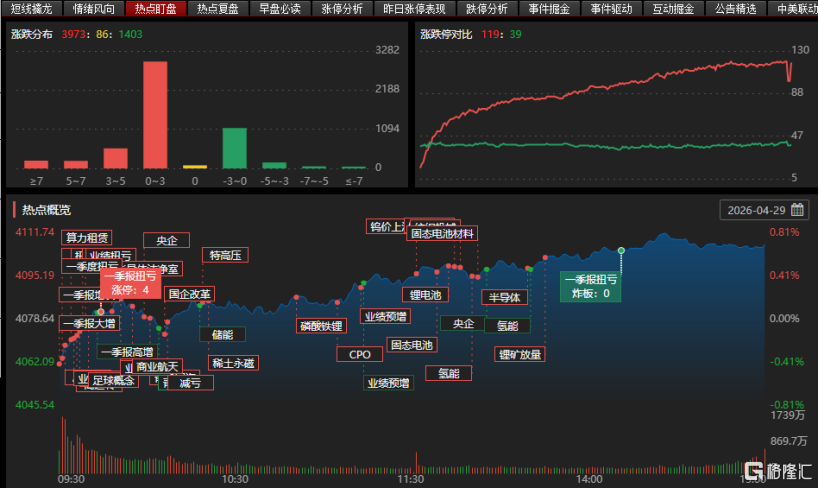Screen dimensions: 819x488
Task: Click the 涨跌分布 chart title
Action: pyautogui.click(x=32, y=34)
